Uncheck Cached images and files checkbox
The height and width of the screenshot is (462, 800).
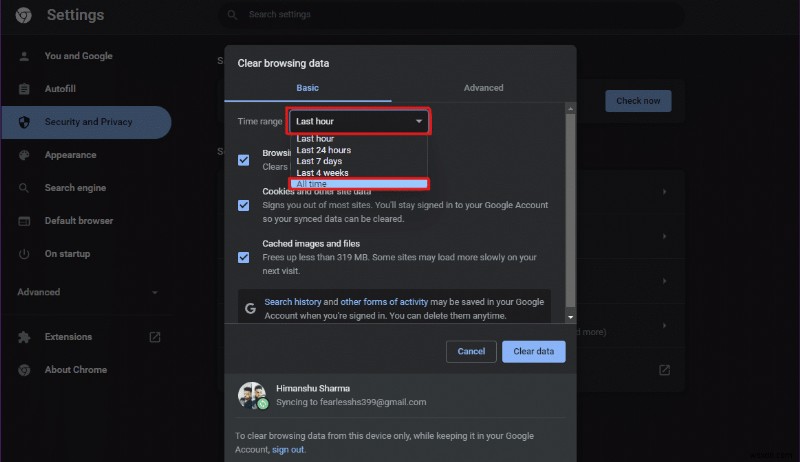click(x=243, y=257)
